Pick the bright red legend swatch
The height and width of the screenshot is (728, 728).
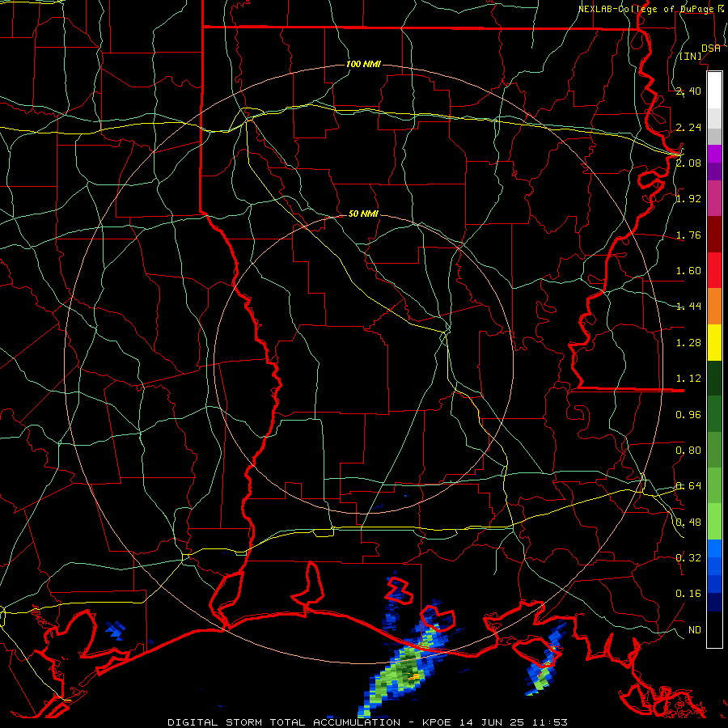(x=714, y=270)
